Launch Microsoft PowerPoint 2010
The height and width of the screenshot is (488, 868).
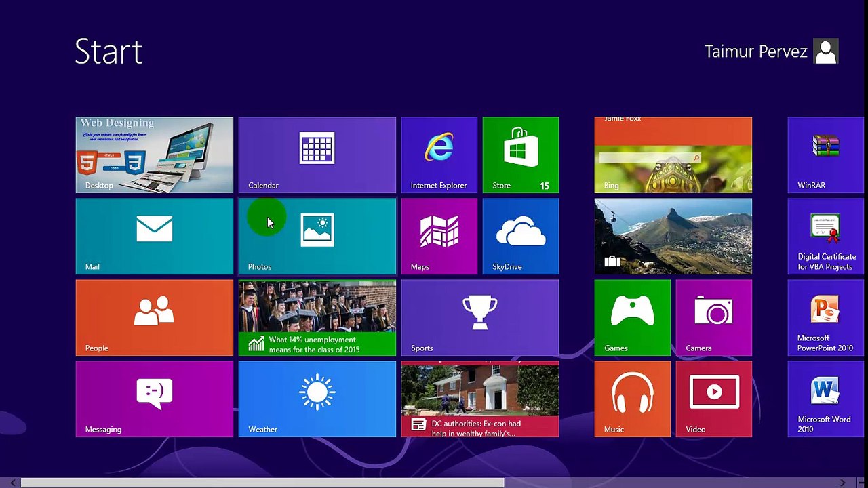[826, 318]
